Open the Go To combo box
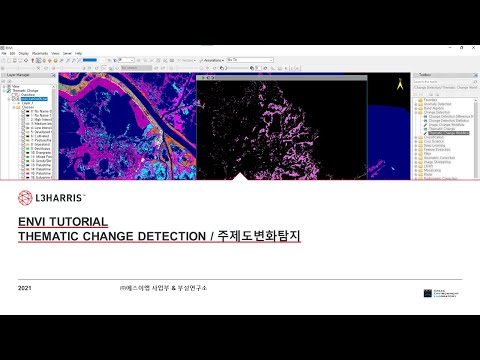The image size is (480, 360). click(250, 60)
